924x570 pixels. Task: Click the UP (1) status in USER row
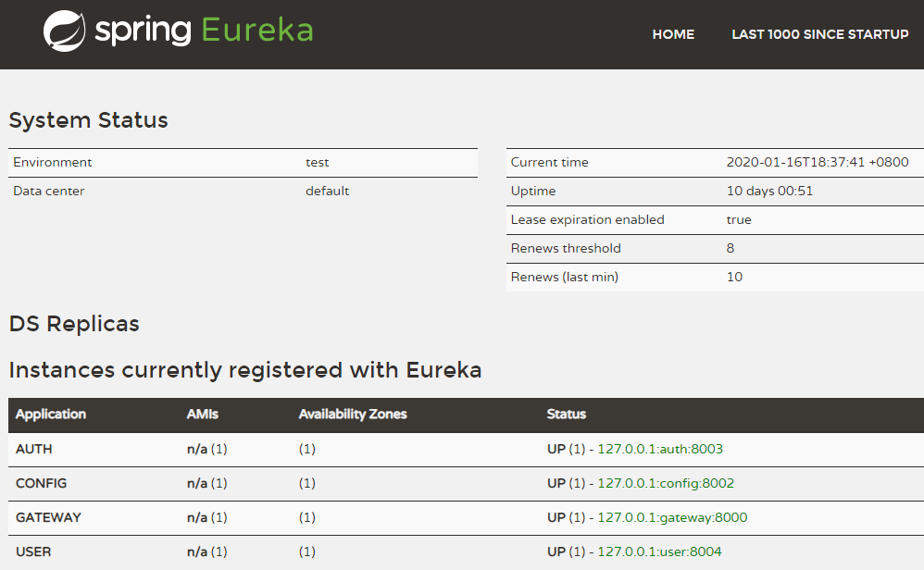click(x=566, y=551)
